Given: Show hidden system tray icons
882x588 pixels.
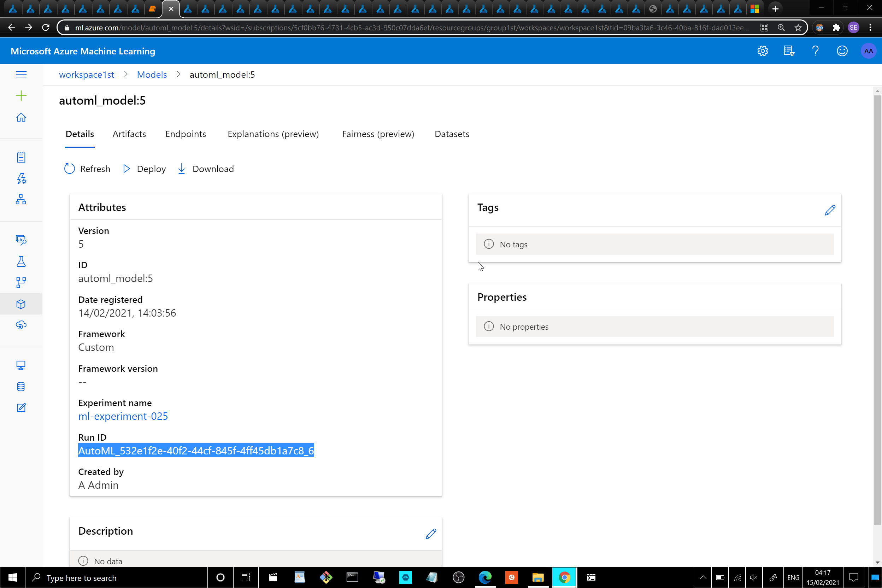Looking at the screenshot, I should coord(703,577).
